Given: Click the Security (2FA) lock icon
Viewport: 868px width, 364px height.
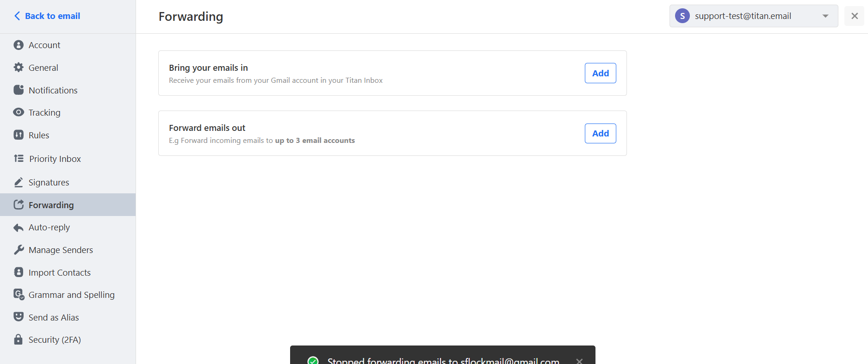Looking at the screenshot, I should click(19, 339).
